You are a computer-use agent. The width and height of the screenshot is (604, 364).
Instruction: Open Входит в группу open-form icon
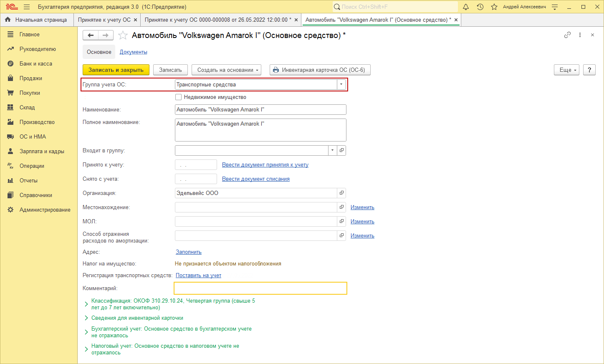[341, 150]
